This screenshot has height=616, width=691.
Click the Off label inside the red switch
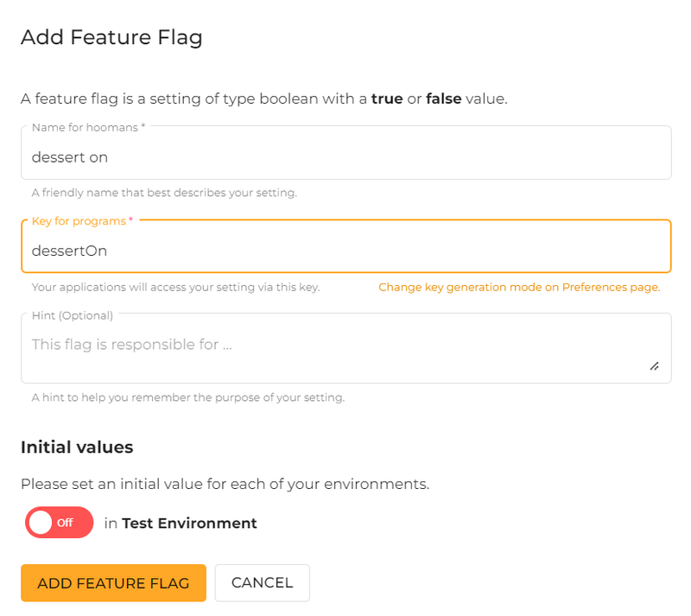[67, 523]
